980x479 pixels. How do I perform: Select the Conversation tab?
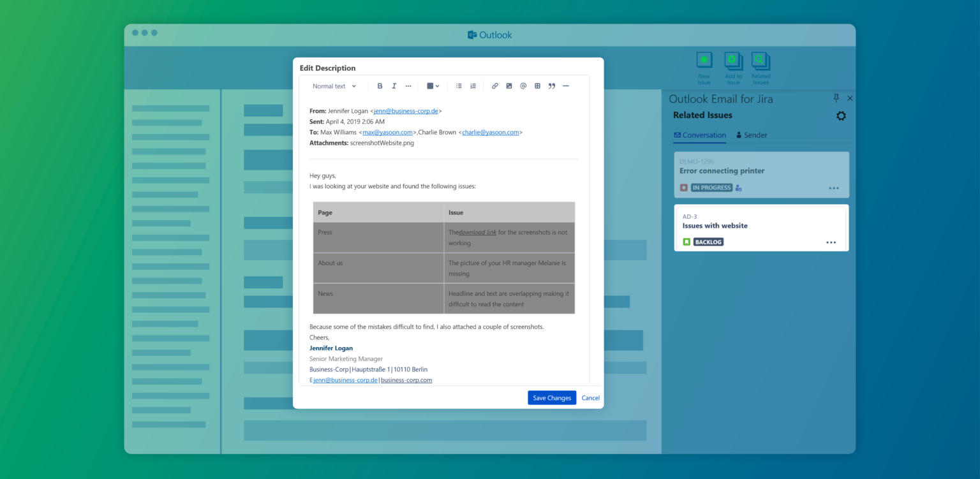pyautogui.click(x=700, y=135)
